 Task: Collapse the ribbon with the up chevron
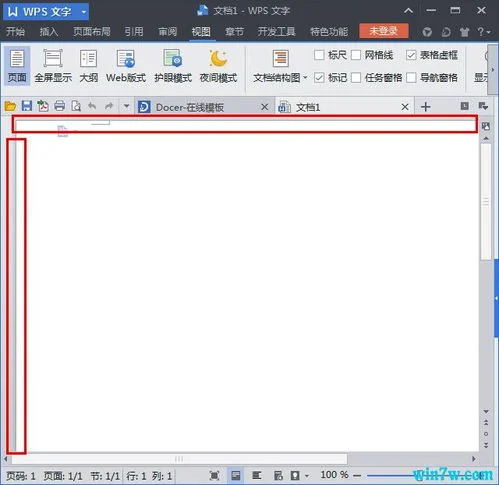click(409, 11)
